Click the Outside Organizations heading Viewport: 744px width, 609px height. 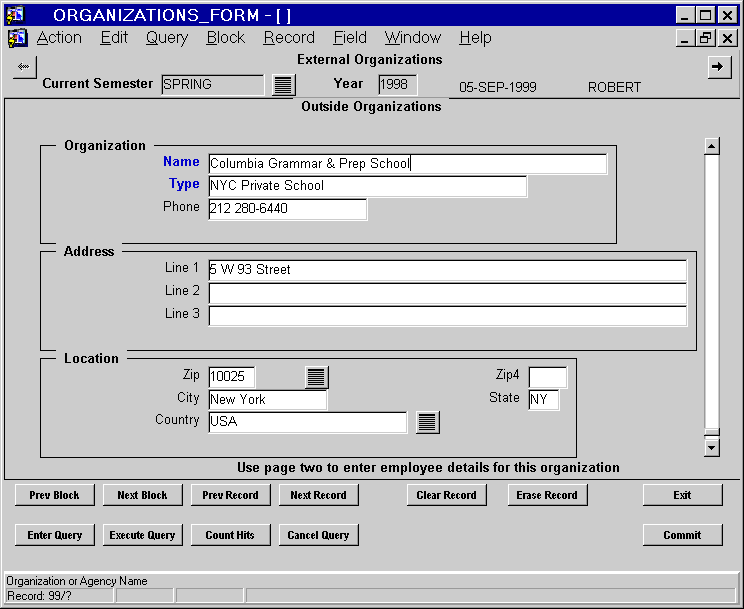click(x=372, y=107)
